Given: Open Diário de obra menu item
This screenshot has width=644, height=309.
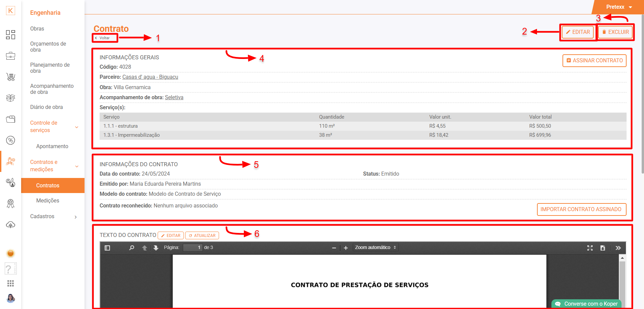Looking at the screenshot, I should point(47,107).
